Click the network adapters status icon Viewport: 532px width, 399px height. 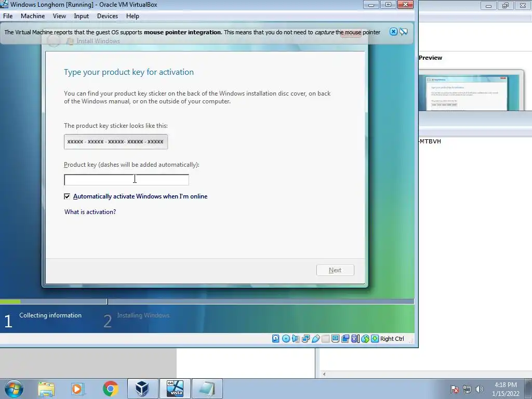(x=305, y=339)
